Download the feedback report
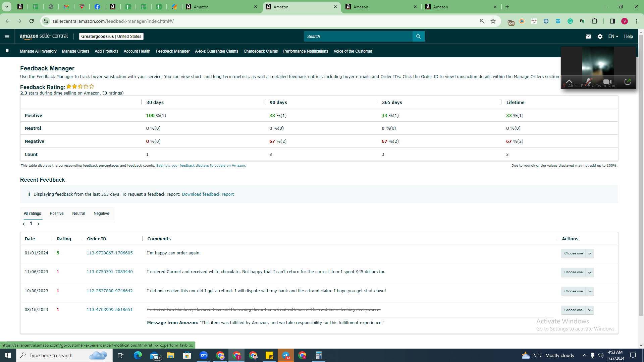 (208, 194)
